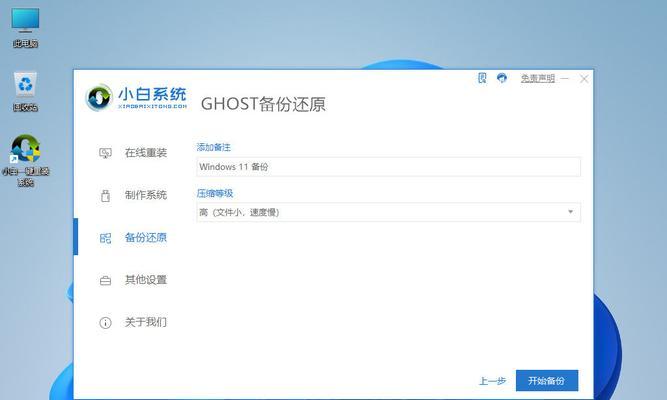Viewport: 667px width, 400px height.
Task: Click the 制作系统 USB drive icon
Action: (105, 195)
